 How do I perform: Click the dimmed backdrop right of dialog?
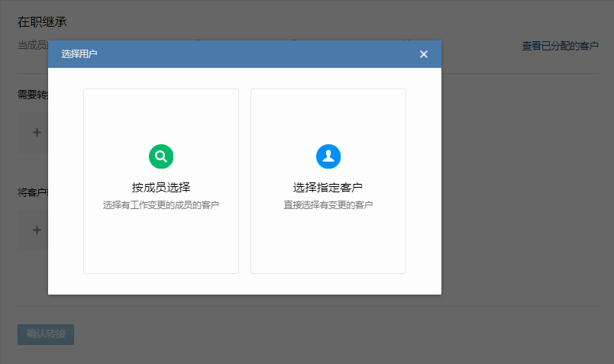(x=527, y=191)
